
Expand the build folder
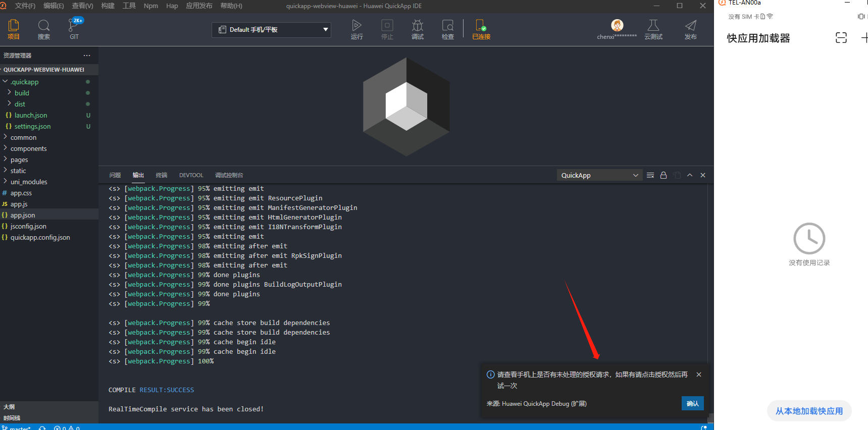(x=9, y=93)
